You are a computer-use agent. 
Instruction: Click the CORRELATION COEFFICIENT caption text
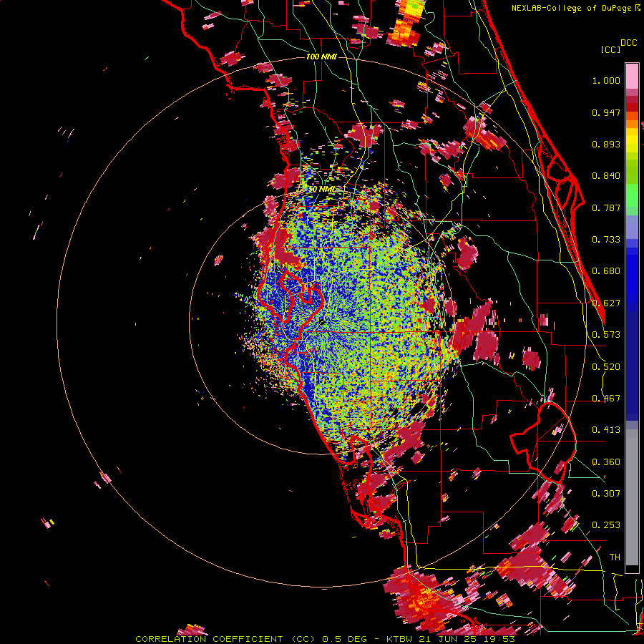coord(209,639)
